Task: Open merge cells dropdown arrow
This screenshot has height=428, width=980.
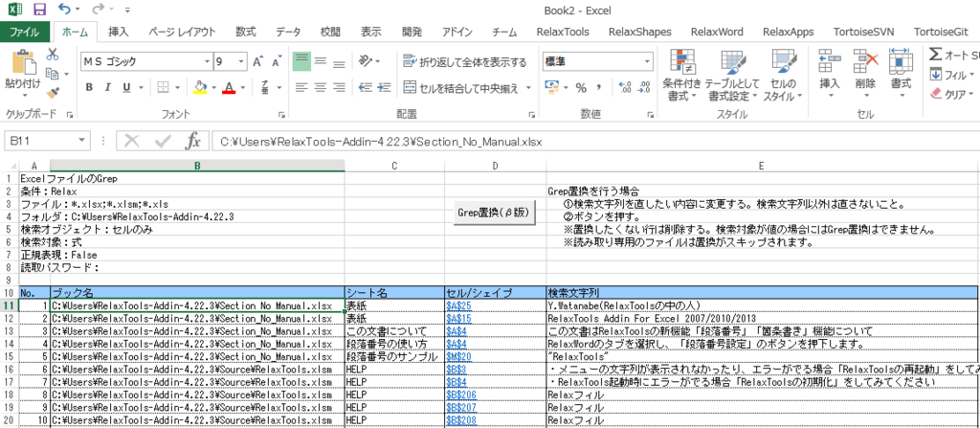Action: click(x=528, y=88)
